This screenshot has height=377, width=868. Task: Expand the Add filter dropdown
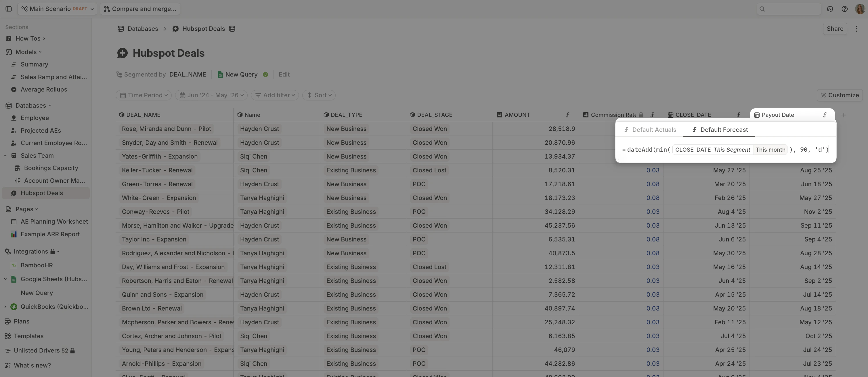point(275,95)
